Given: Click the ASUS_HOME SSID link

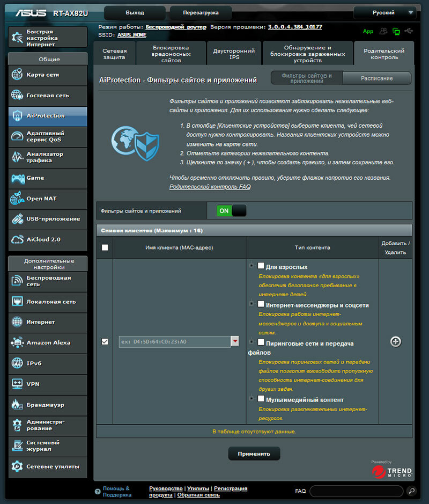Looking at the screenshot, I should (132, 35).
